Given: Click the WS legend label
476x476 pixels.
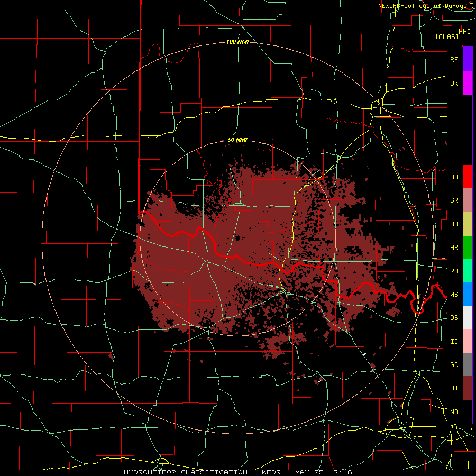Looking at the screenshot, I should [454, 295].
